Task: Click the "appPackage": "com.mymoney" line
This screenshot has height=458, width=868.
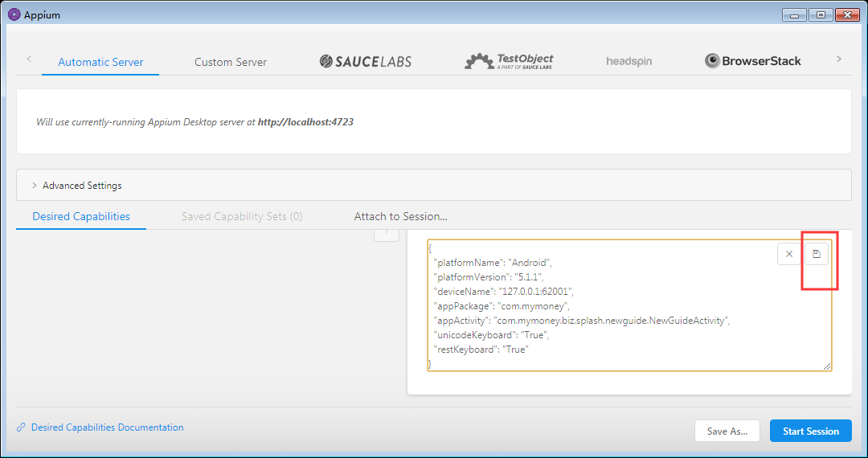Action: pyautogui.click(x=501, y=306)
